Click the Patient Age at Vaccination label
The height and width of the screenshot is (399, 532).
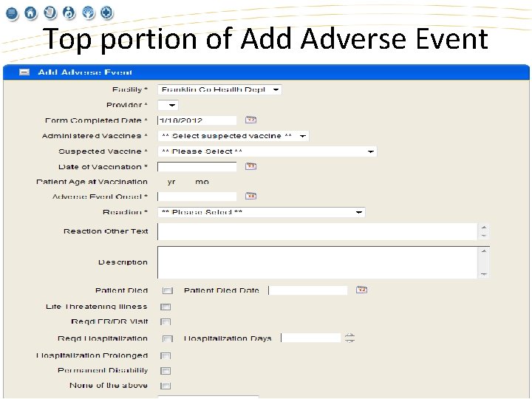tap(92, 182)
